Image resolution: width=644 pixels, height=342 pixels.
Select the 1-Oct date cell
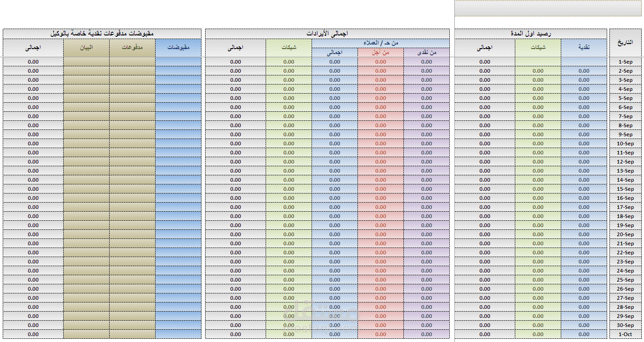point(625,334)
